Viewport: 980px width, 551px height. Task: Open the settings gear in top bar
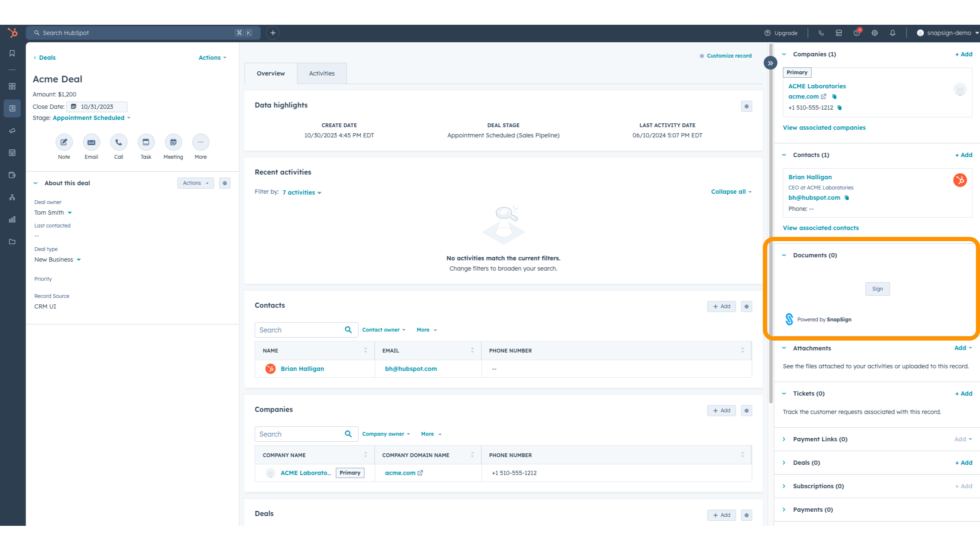coord(875,33)
